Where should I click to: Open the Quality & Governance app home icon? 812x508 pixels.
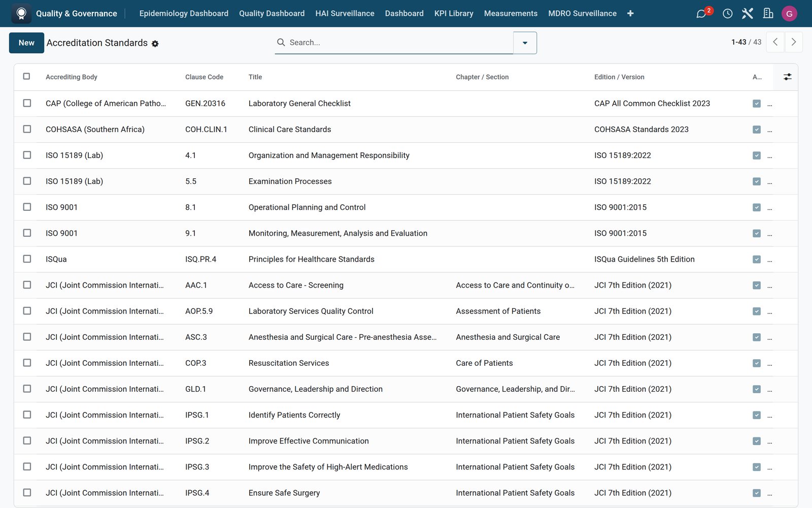coord(21,13)
